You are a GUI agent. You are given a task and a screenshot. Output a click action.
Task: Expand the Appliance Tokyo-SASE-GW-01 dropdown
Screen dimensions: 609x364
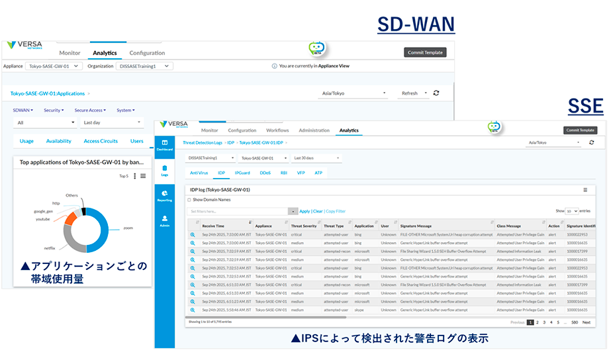54,66
